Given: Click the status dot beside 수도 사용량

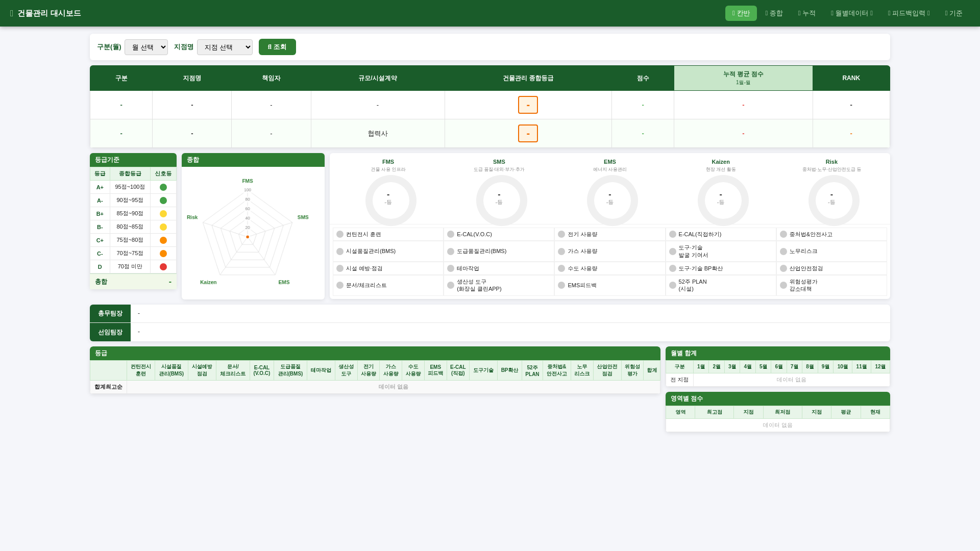Looking at the screenshot, I should 561,268.
